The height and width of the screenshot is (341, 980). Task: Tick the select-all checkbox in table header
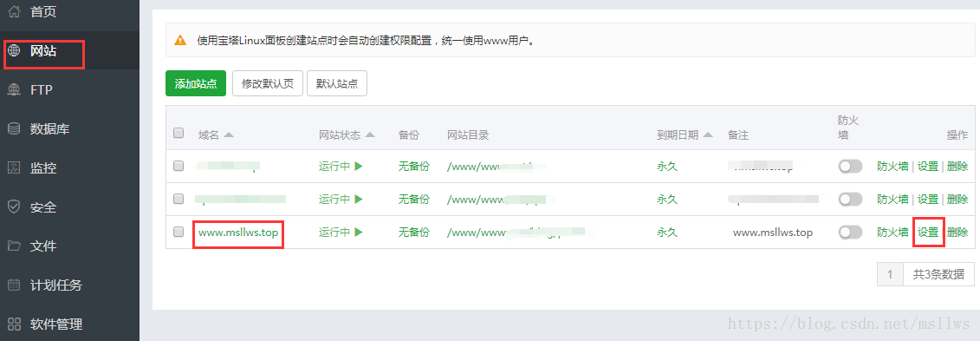[178, 133]
